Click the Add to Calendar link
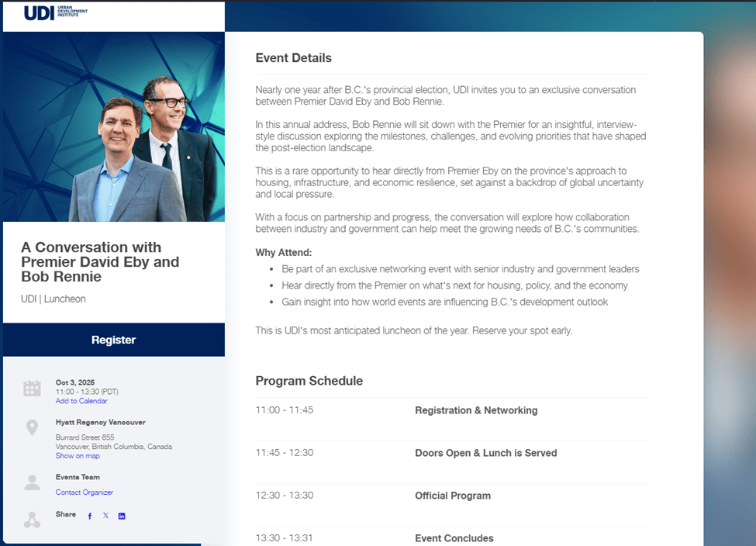Screen dimensions: 756x546 [81, 401]
